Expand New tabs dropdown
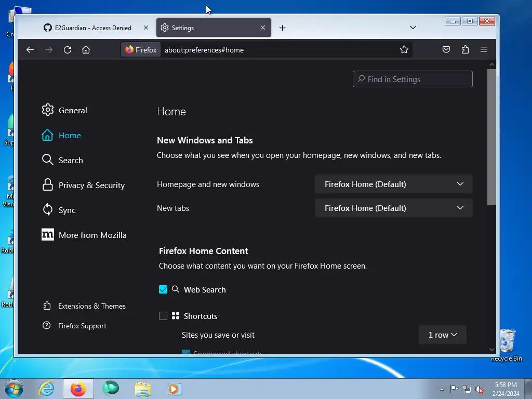 [394, 208]
